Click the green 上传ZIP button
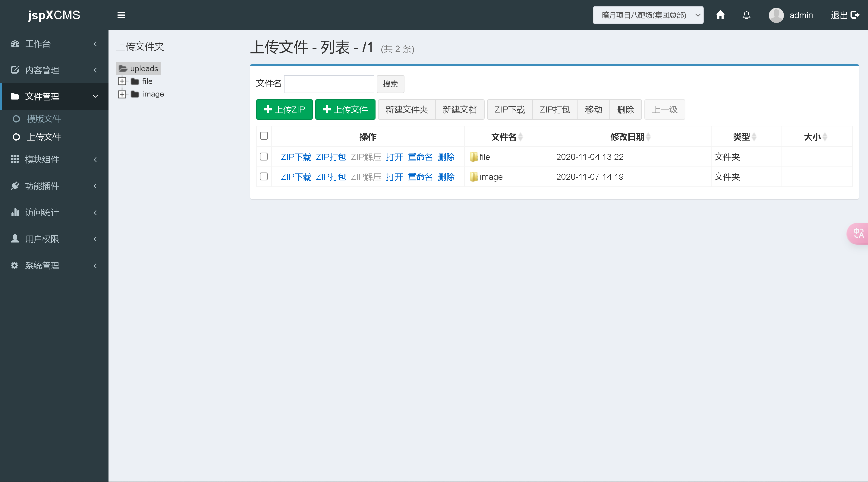This screenshot has width=868, height=482. (x=284, y=109)
